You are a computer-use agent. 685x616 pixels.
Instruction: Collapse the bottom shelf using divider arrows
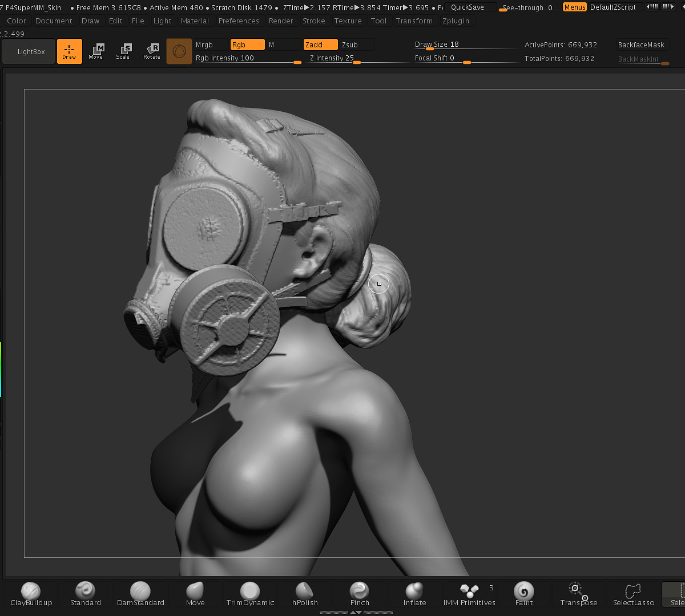(x=356, y=613)
